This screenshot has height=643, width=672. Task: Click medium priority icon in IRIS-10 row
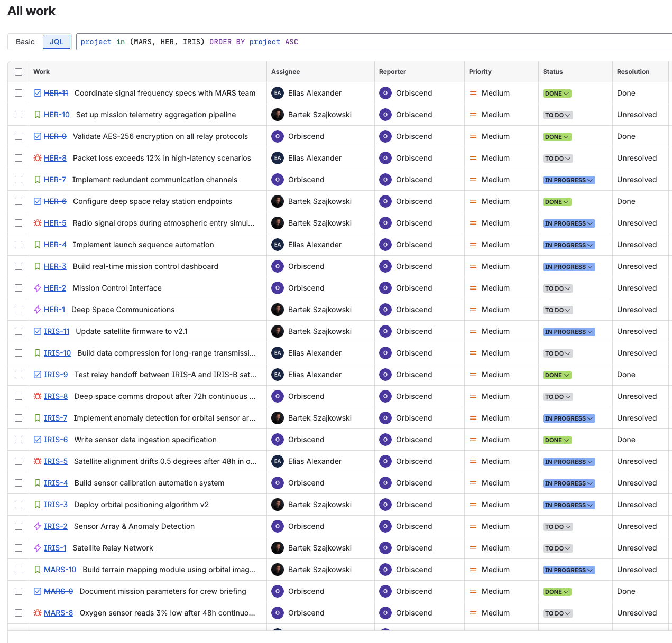pyautogui.click(x=473, y=353)
